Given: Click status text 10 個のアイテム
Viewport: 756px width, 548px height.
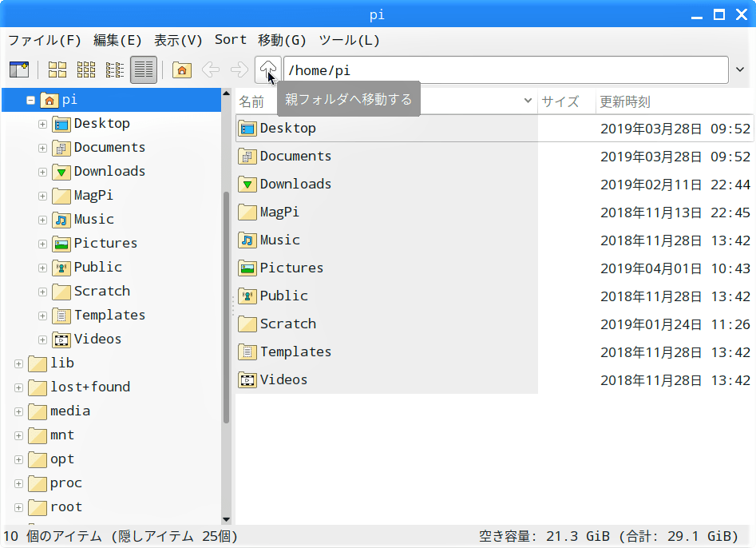Looking at the screenshot, I should 53,536.
